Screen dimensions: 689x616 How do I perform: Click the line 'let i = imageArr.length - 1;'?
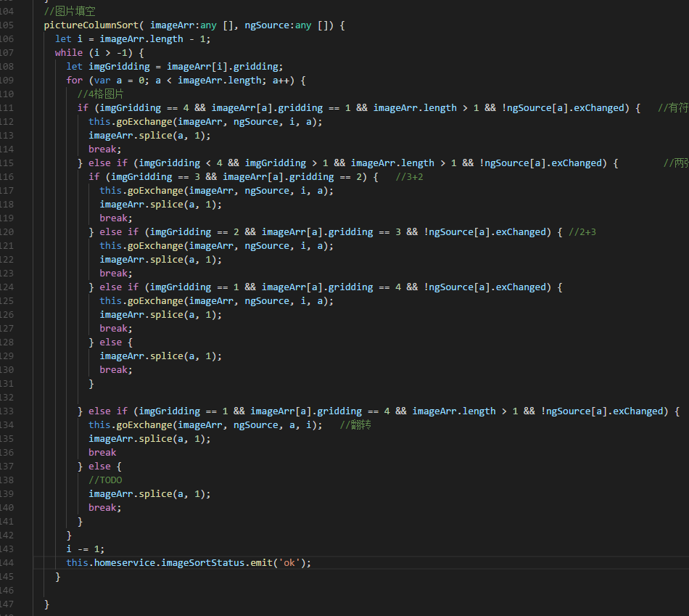133,39
